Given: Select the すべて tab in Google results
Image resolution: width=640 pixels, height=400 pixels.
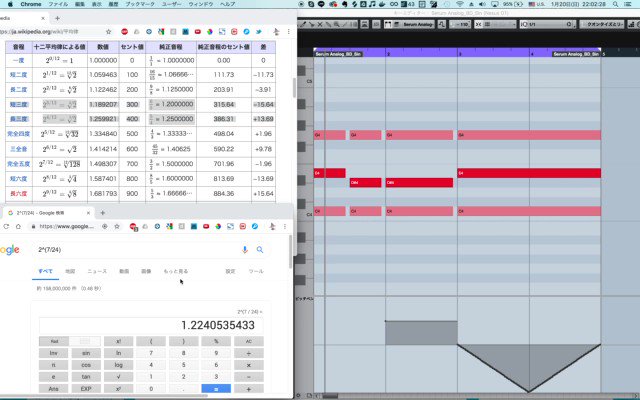Looking at the screenshot, I should [45, 271].
